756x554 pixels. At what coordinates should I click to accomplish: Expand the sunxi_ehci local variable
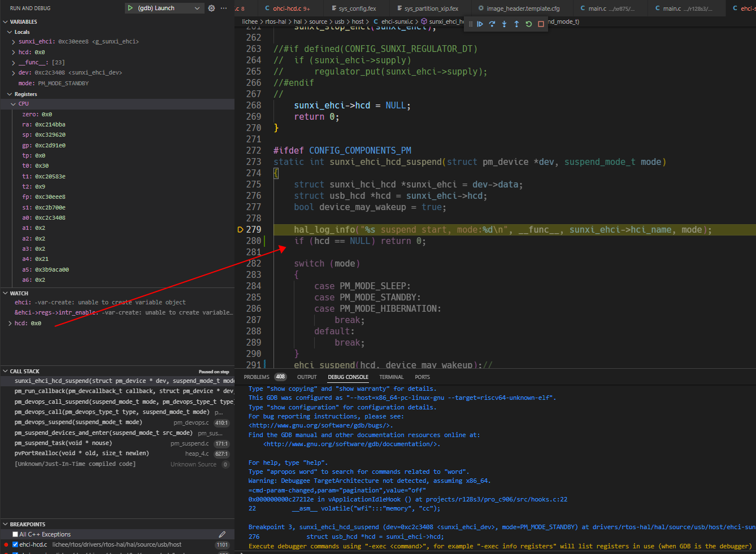pos(14,42)
